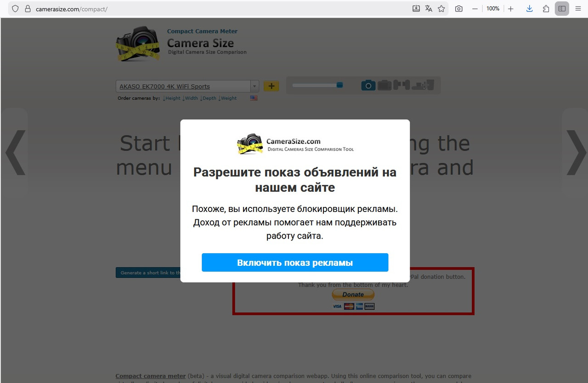Bookmark this page with the star icon
This screenshot has height=383, width=588.
tap(441, 8)
